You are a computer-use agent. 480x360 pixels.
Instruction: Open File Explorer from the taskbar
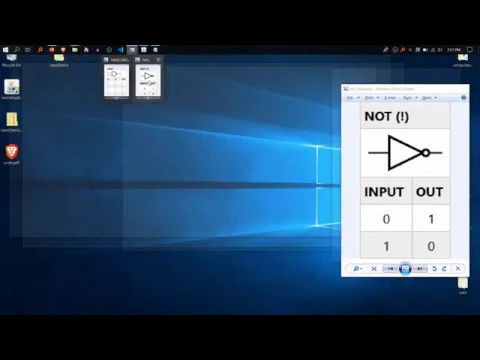point(75,50)
